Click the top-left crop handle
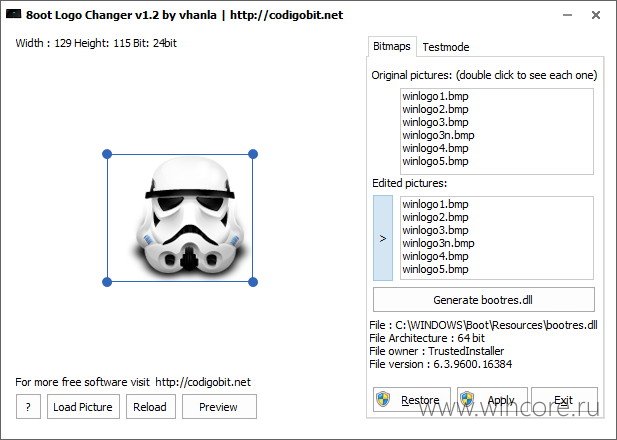The image size is (617, 440). (107, 154)
